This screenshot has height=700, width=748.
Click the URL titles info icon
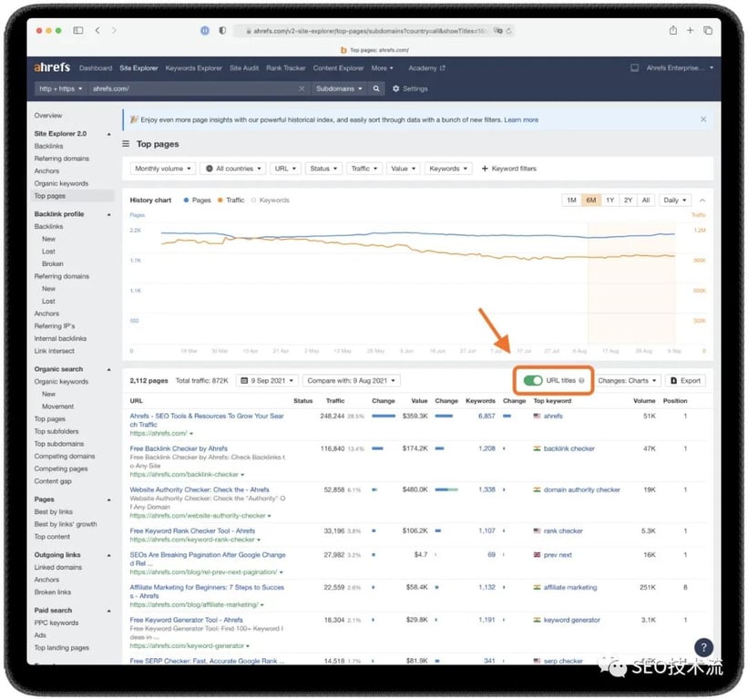(x=581, y=380)
